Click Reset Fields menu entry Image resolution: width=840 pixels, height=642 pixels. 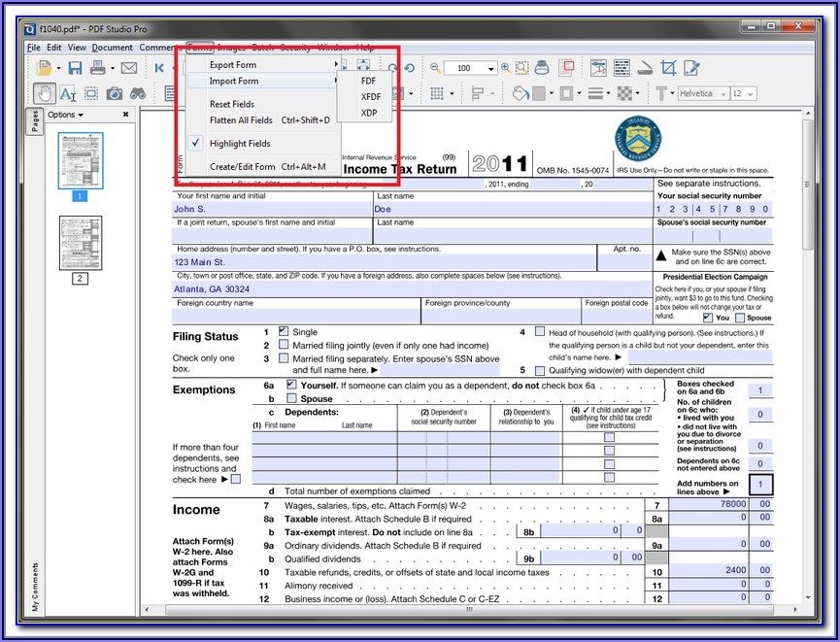pos(232,104)
